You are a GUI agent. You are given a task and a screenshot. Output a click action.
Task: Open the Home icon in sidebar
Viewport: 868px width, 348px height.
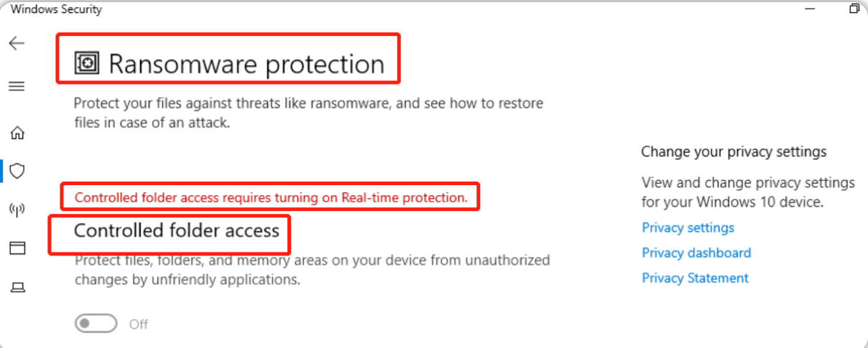17,133
